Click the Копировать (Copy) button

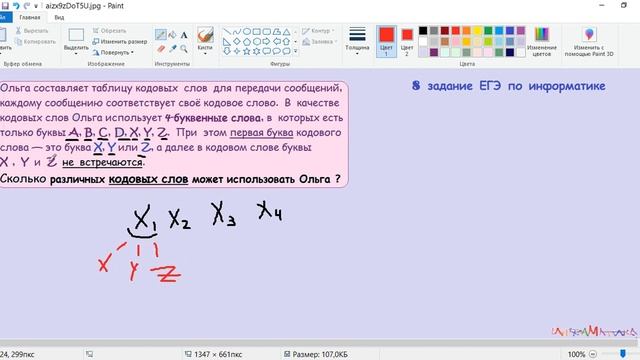[x=35, y=42]
